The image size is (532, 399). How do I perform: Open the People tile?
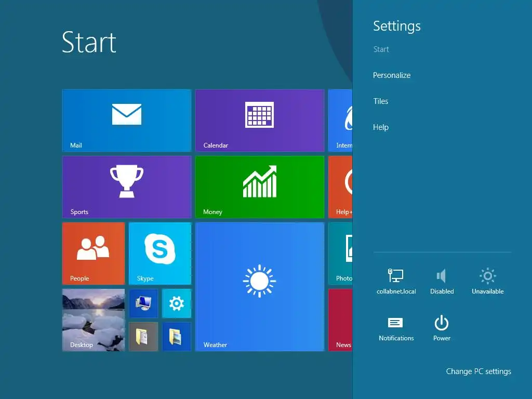pos(94,254)
